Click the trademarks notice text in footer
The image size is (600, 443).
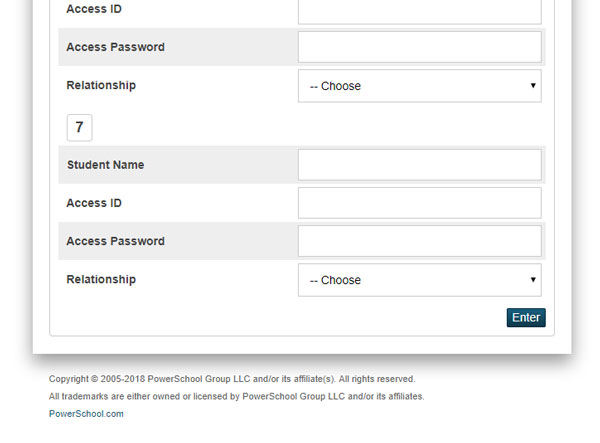click(x=236, y=396)
